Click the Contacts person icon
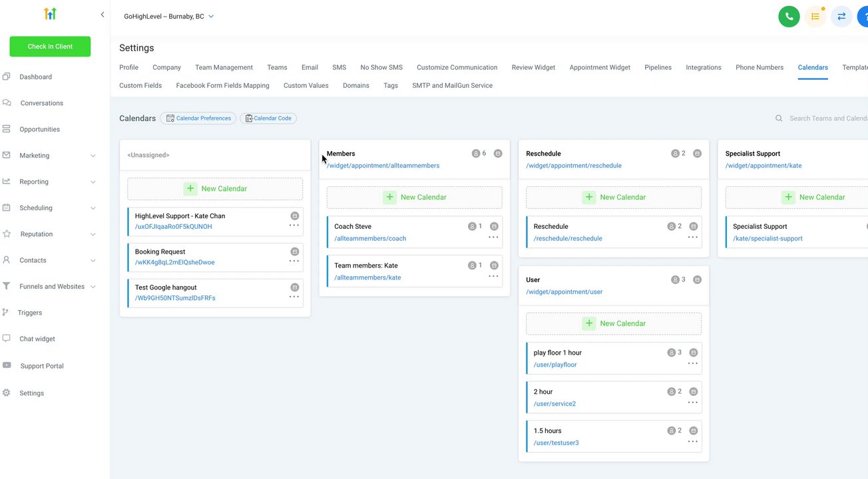The width and height of the screenshot is (868, 479). (x=7, y=260)
